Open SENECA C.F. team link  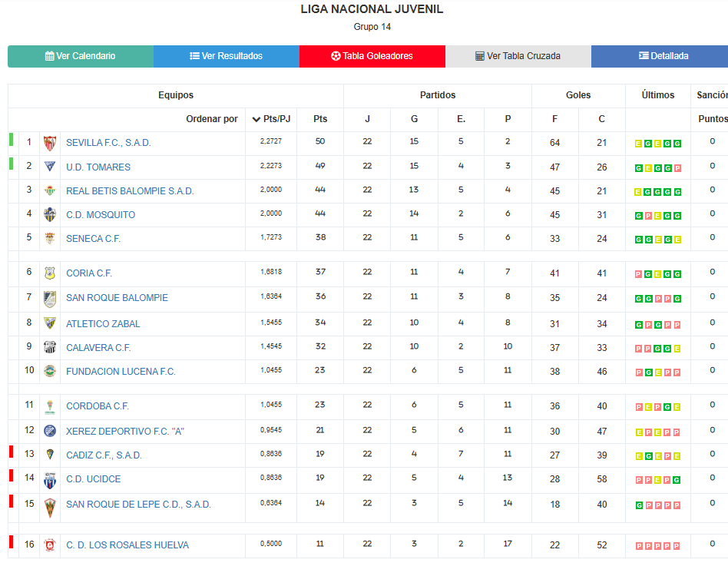(x=93, y=239)
